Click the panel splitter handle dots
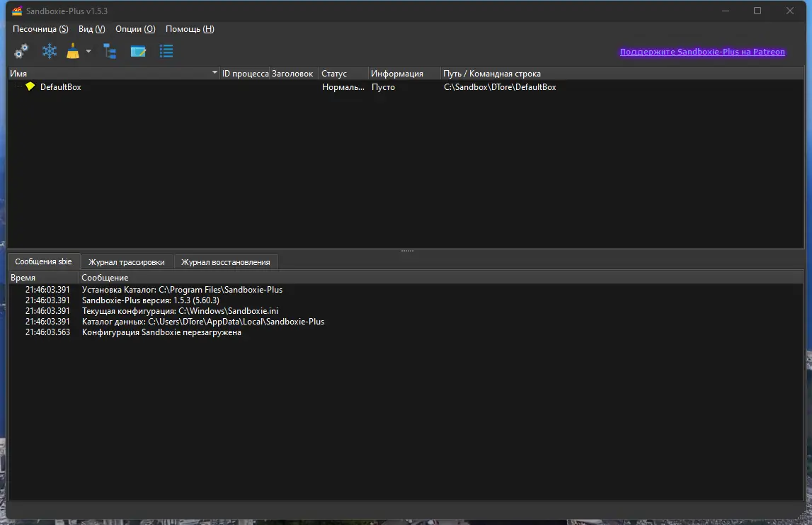The image size is (812, 525). click(407, 251)
